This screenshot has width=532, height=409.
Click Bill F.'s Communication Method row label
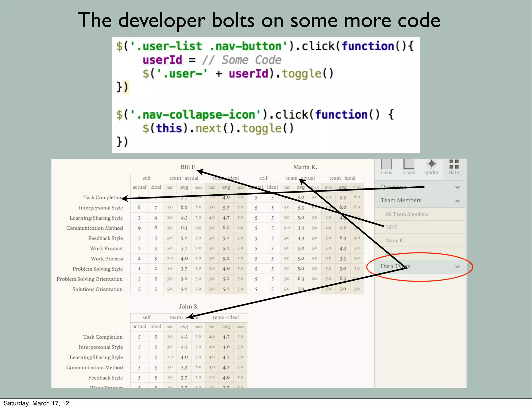tap(95, 228)
